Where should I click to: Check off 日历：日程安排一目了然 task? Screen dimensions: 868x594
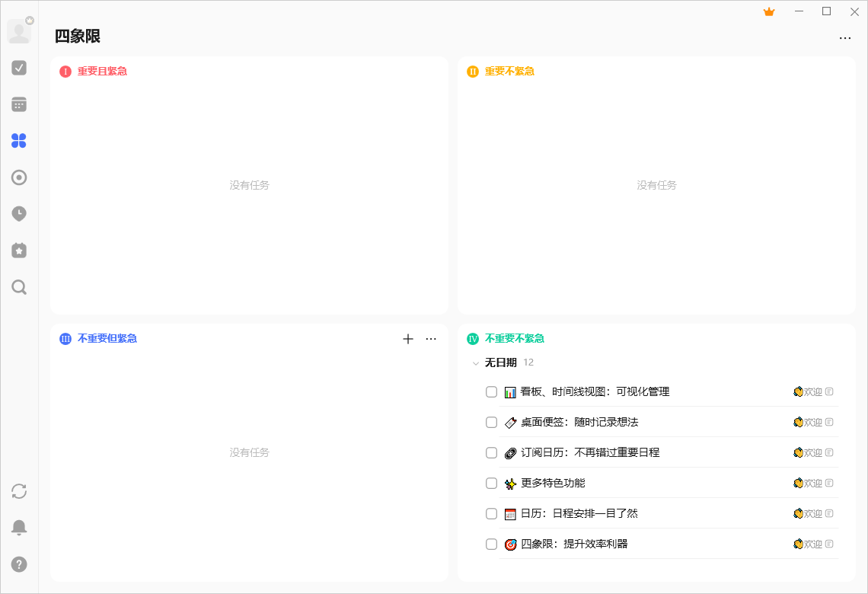(x=492, y=514)
